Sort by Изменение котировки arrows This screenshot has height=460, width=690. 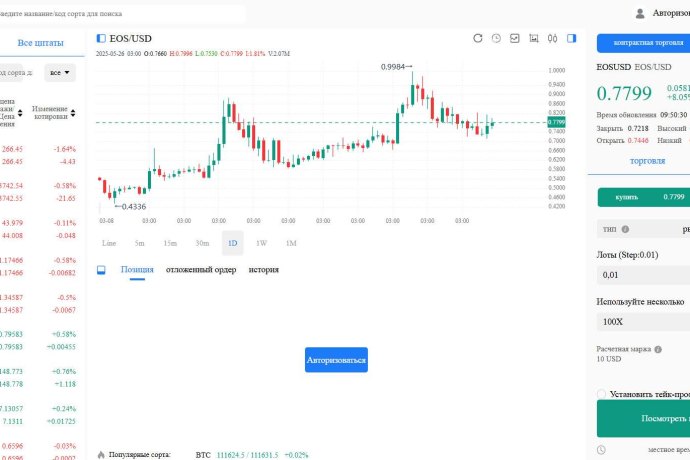(73, 113)
